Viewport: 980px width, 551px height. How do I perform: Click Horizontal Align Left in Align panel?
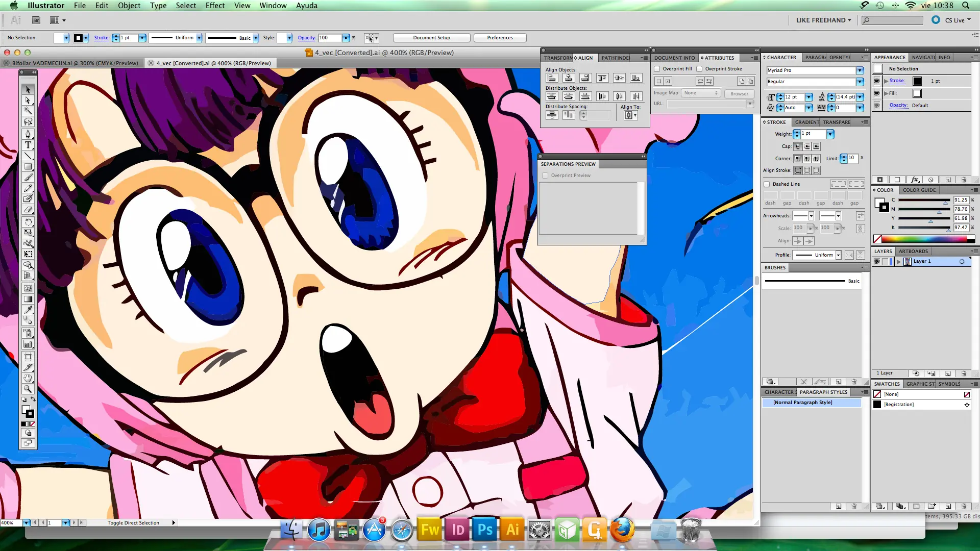(552, 78)
